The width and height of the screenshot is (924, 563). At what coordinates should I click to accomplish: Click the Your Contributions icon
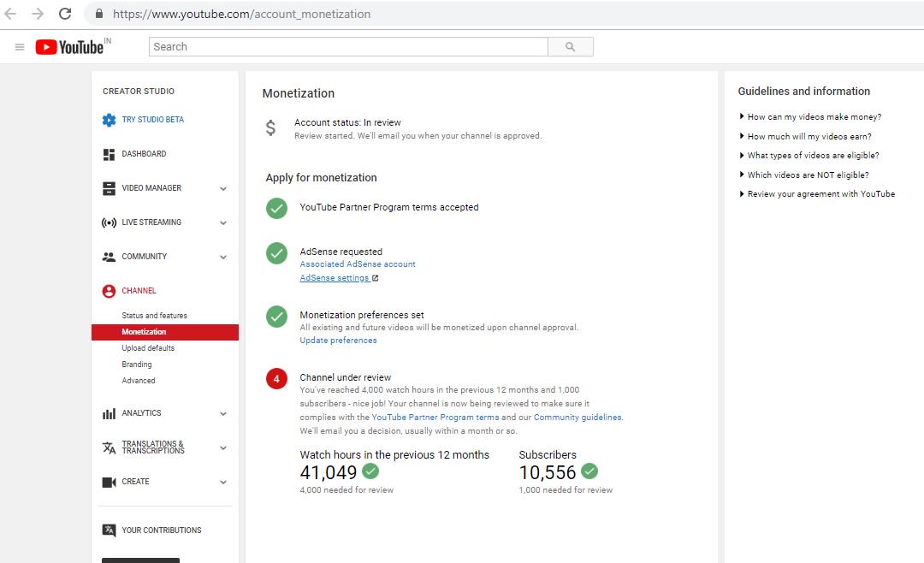(109, 530)
